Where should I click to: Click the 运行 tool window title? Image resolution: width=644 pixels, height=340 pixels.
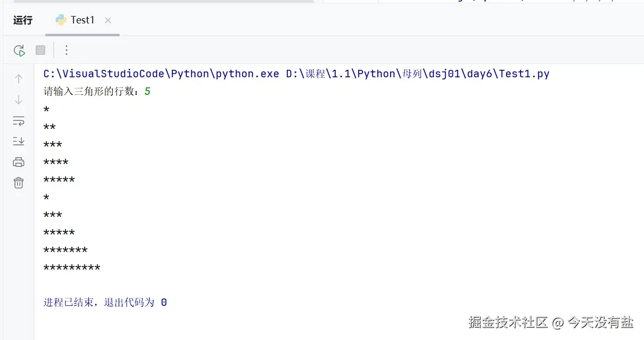tap(23, 20)
